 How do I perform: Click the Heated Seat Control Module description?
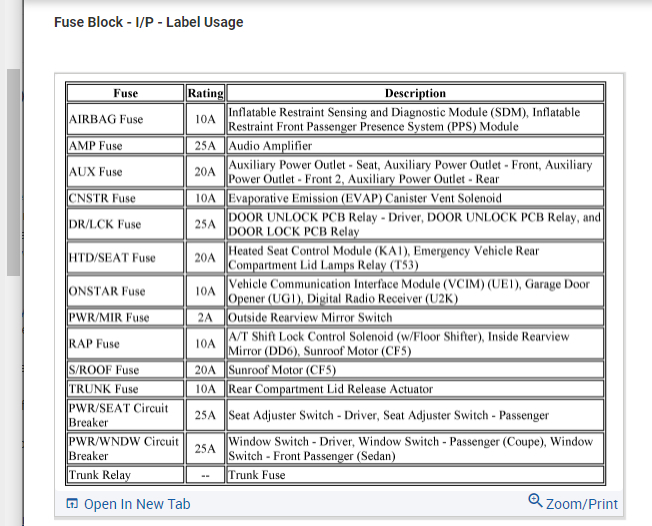coord(415,258)
